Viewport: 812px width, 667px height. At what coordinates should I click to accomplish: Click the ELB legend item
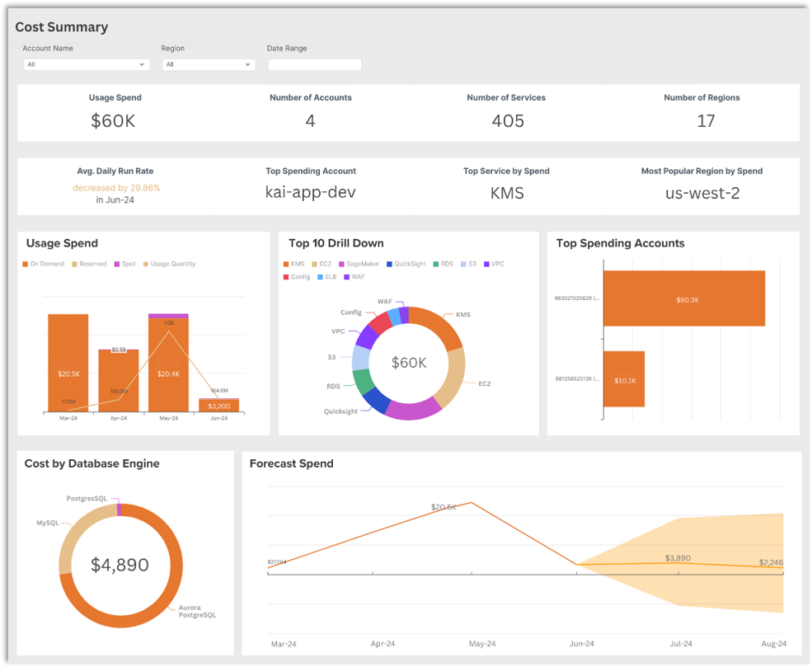click(x=326, y=277)
